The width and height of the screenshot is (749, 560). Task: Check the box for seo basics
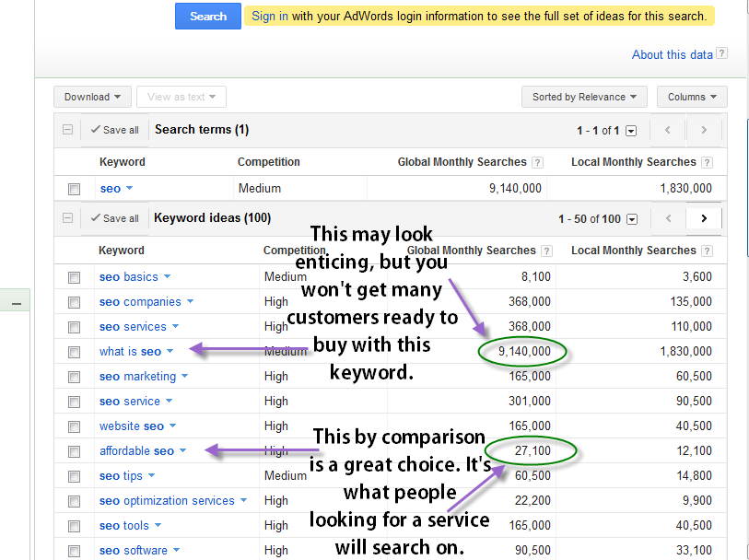click(75, 277)
